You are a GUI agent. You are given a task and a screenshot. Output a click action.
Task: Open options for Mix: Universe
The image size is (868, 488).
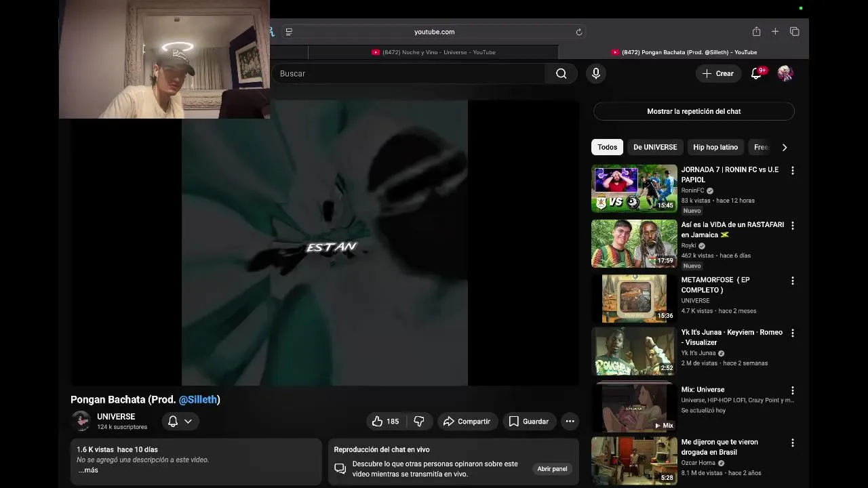tap(792, 390)
